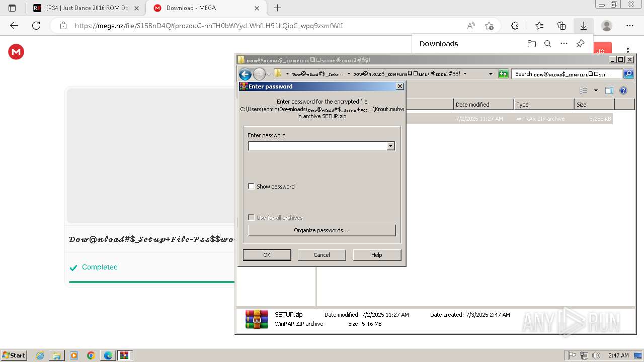Click the 2:47 AM taskbar clock
The height and width of the screenshot is (362, 644).
618,355
